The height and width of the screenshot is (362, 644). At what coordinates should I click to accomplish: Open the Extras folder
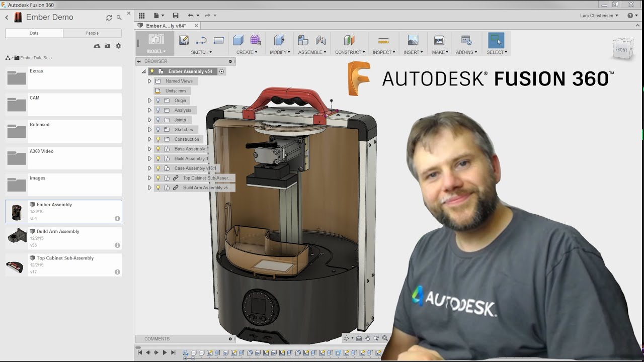pos(63,78)
